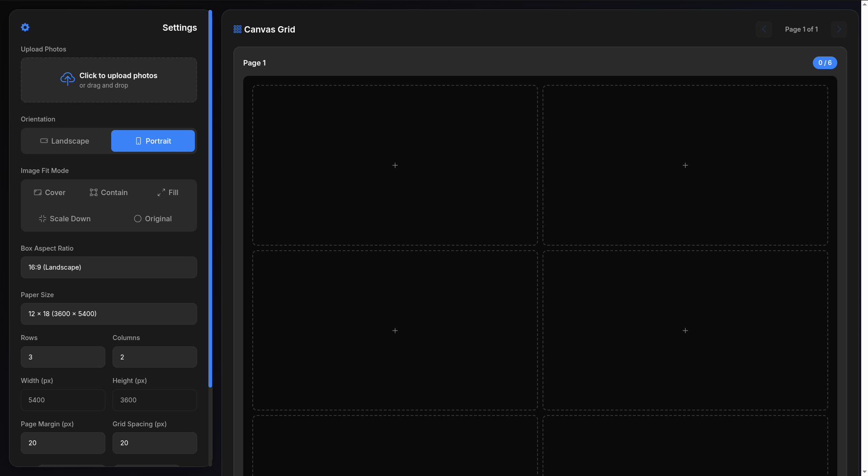Choose Contain image fit mode
The image size is (868, 476).
[x=109, y=192]
